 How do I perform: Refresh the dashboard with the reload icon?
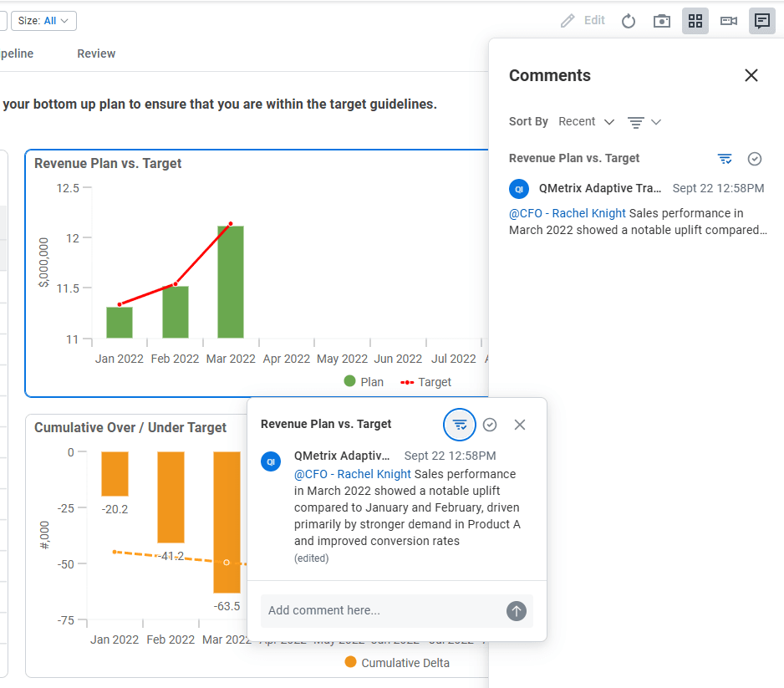coord(629,21)
